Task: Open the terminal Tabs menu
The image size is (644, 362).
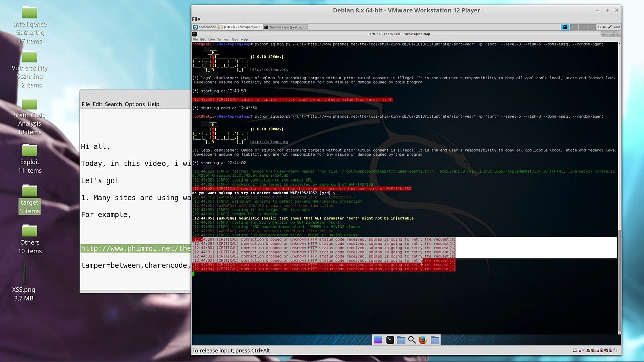Action: pos(235,39)
